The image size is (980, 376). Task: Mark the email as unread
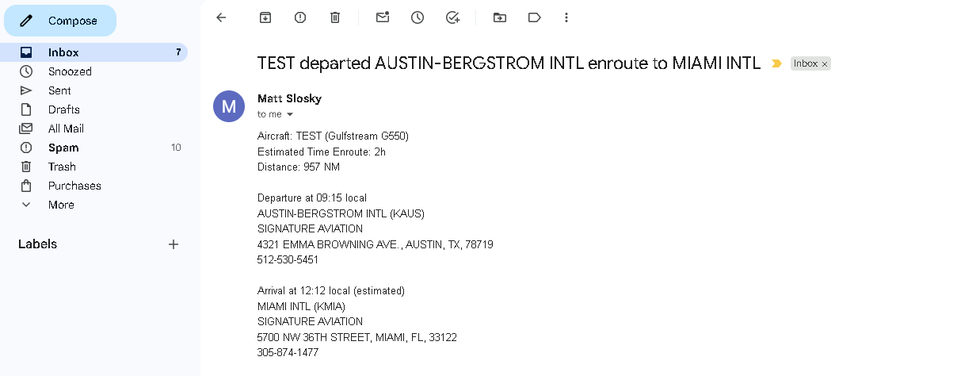tap(383, 17)
